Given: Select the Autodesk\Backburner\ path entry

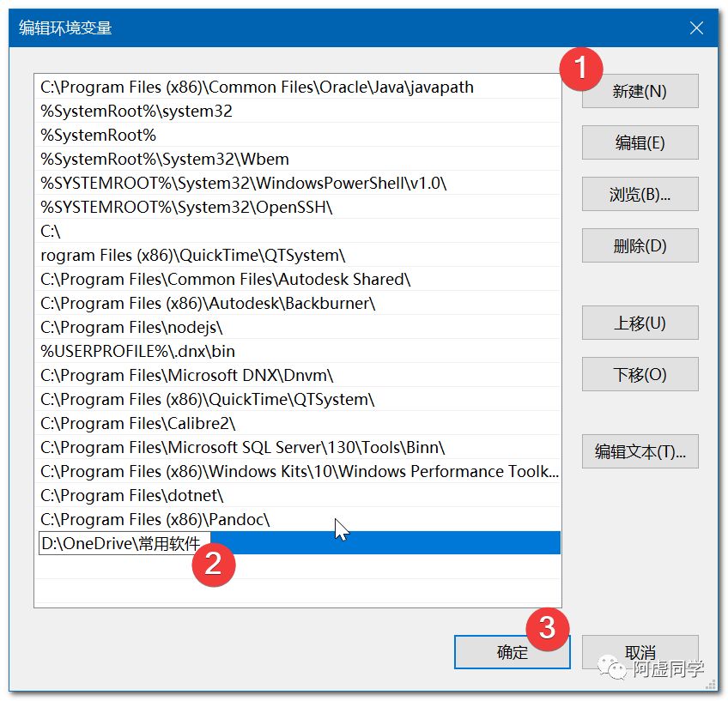Looking at the screenshot, I should (x=297, y=303).
